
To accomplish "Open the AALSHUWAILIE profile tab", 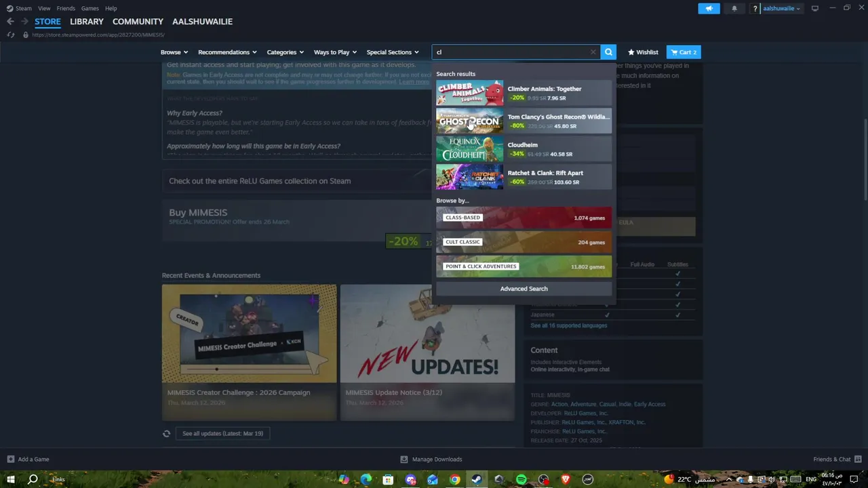I will 202,22.
